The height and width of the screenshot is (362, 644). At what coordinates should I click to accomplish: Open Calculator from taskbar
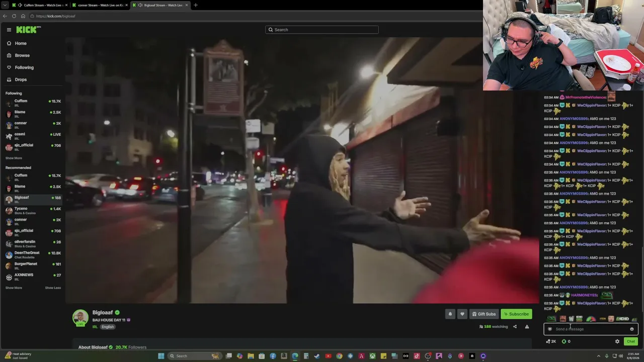[306, 356]
